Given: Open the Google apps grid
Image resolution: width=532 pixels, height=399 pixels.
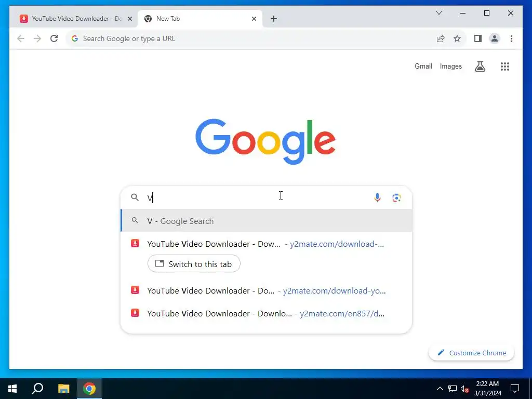Looking at the screenshot, I should point(505,66).
